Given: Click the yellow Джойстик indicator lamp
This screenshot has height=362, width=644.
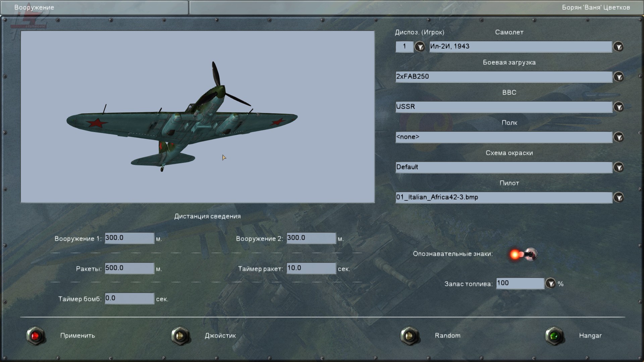Looking at the screenshot, I should pyautogui.click(x=180, y=336).
